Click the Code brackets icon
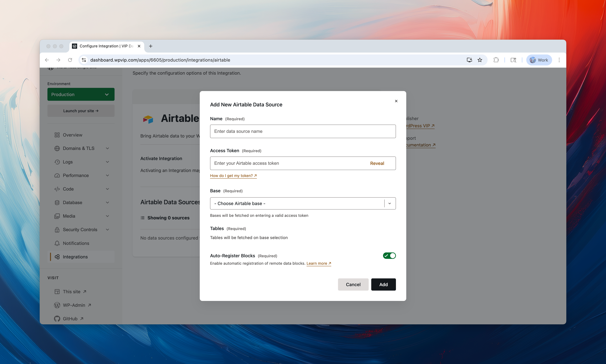 point(57,189)
